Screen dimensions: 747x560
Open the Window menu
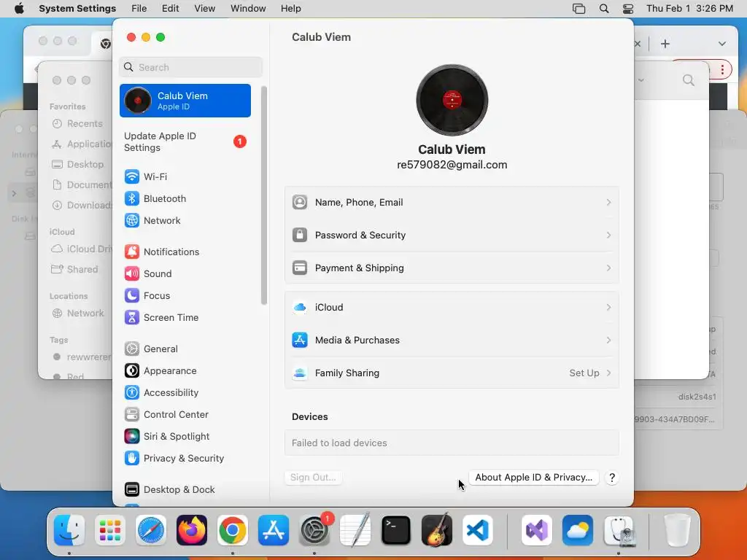click(x=248, y=9)
